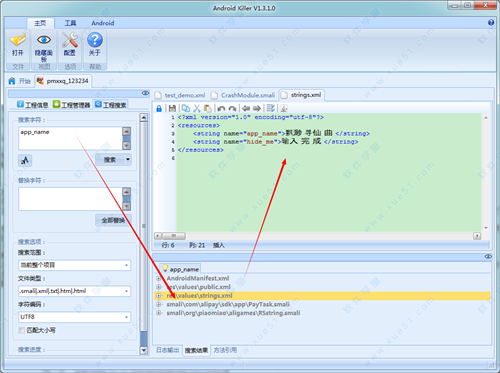This screenshot has width=500, height=373.
Task: Click the undo arrow in editor toolbar
Action: [221, 109]
